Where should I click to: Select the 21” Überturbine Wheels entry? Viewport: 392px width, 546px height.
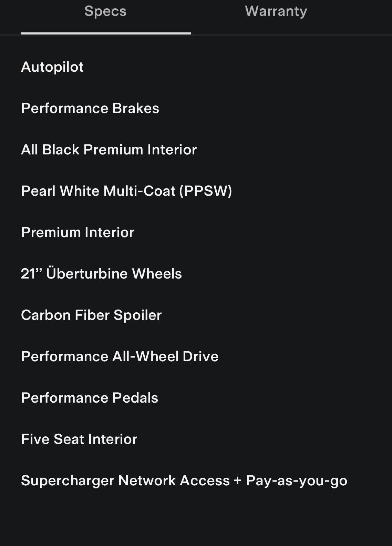(x=101, y=274)
